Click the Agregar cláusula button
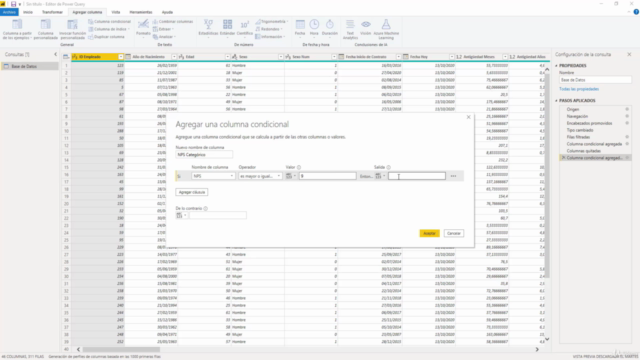Image resolution: width=640 pixels, height=360 pixels. click(192, 192)
